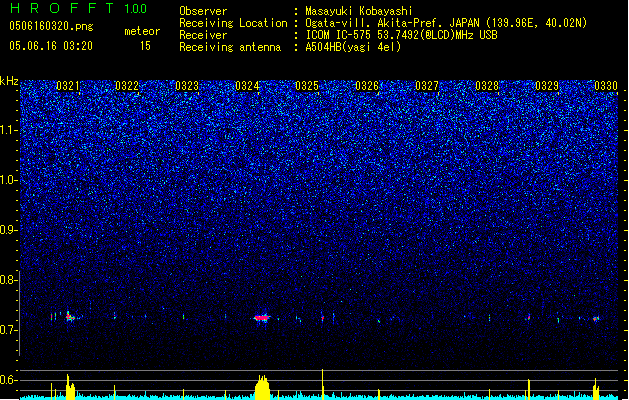Click the 1.0 kHz axis label
629x400 pixels.
[9, 180]
